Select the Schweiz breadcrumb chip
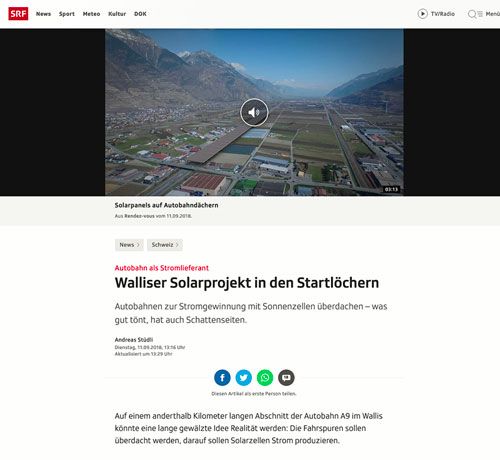The height and width of the screenshot is (460, 500). coord(165,245)
